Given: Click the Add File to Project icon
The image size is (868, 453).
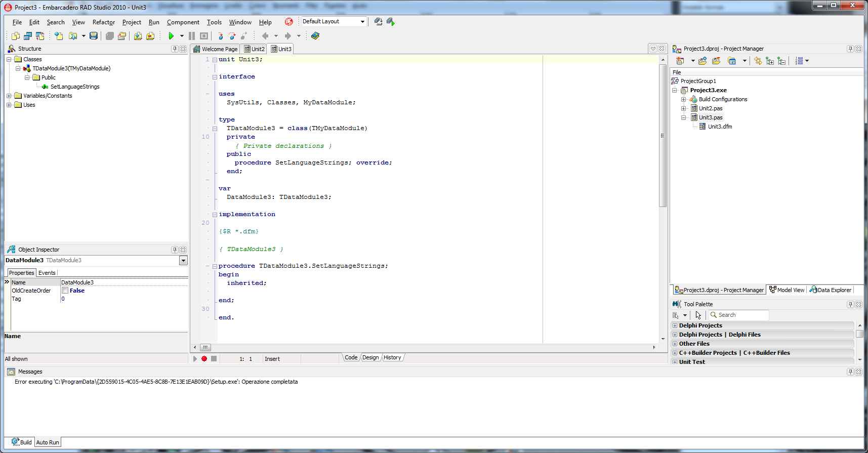Looking at the screenshot, I should (138, 36).
